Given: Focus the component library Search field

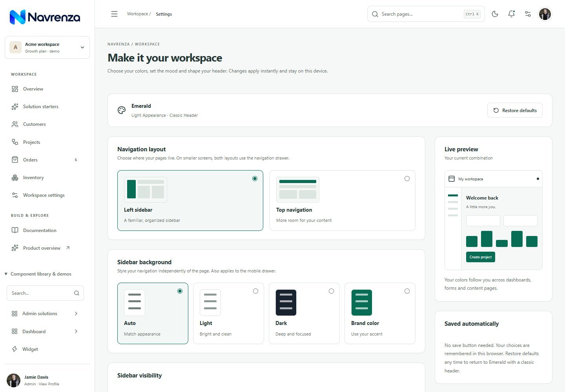Looking at the screenshot, I should tap(45, 293).
